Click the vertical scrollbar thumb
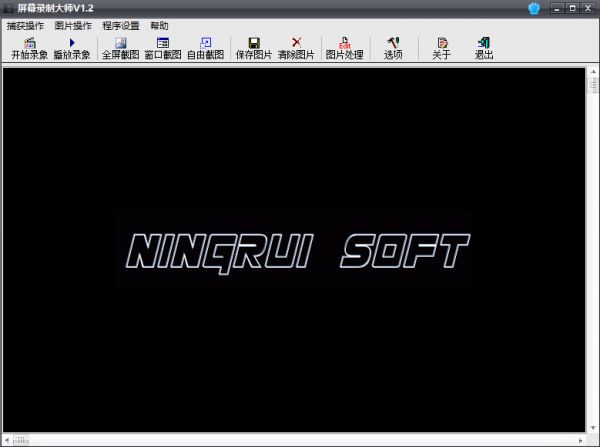The width and height of the screenshot is (600, 447). [x=593, y=85]
